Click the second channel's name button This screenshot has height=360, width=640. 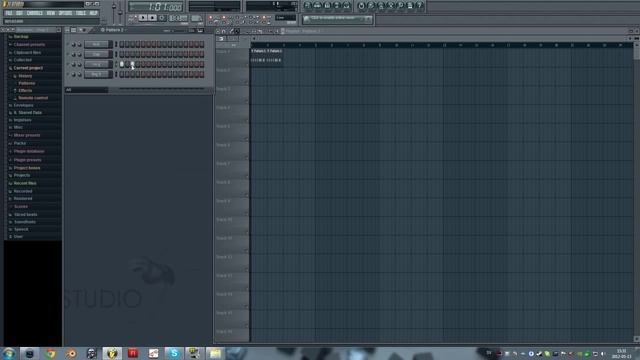tap(96, 54)
